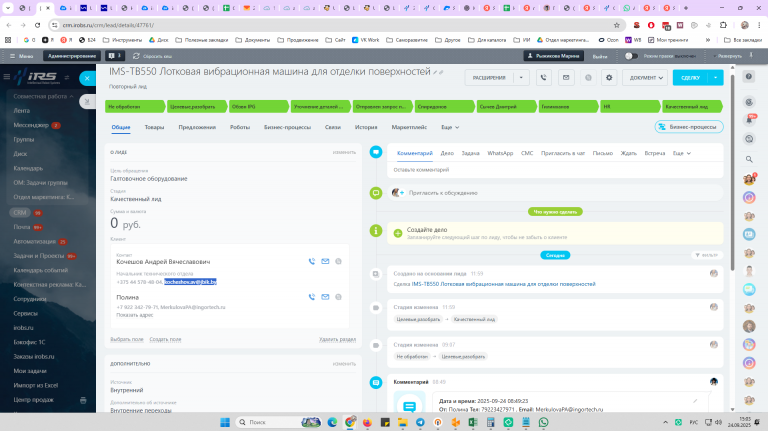Expand Развернуть in admin bar
The width and height of the screenshot is (768, 431).
point(729,56)
